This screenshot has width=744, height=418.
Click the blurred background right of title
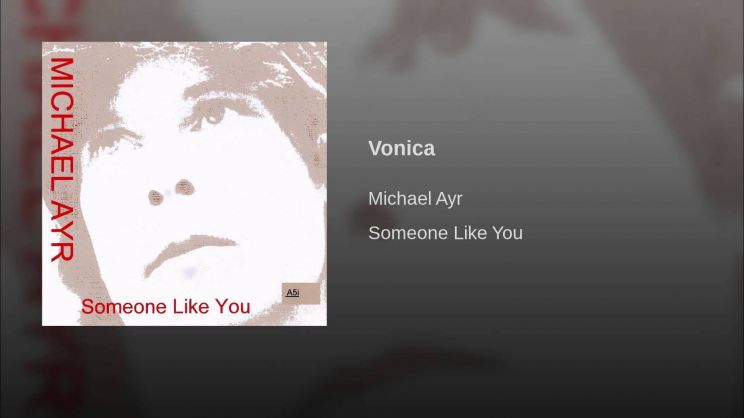593,149
